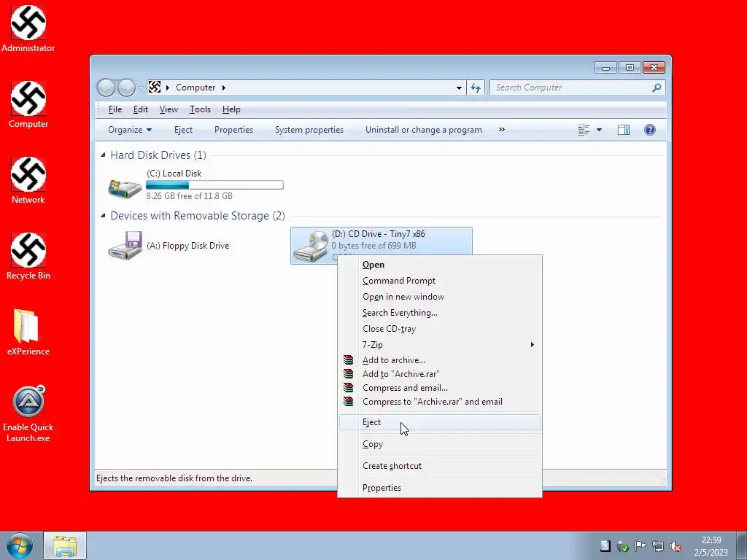The height and width of the screenshot is (560, 747).
Task: Expand the arrow after Computer in address bar
Action: pyautogui.click(x=223, y=87)
